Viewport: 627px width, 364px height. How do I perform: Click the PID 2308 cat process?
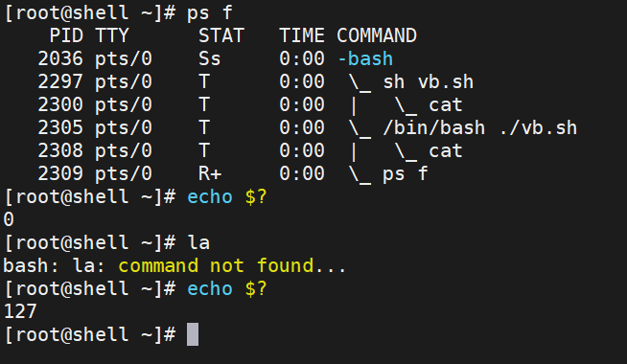(445, 151)
